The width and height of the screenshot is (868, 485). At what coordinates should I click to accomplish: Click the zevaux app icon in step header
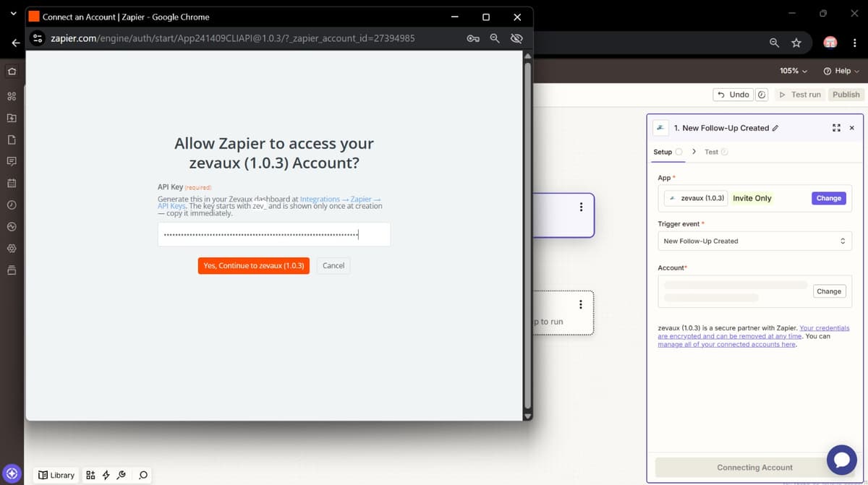pos(660,128)
